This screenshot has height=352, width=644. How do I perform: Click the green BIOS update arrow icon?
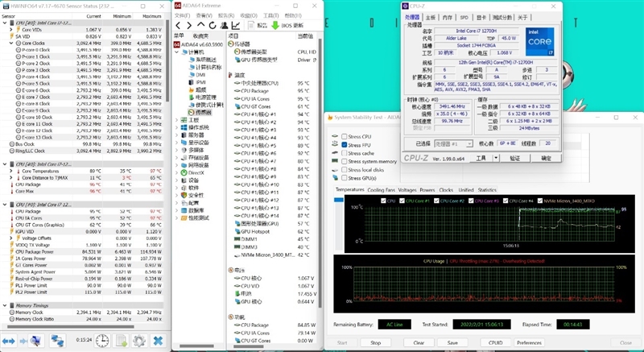(x=275, y=26)
